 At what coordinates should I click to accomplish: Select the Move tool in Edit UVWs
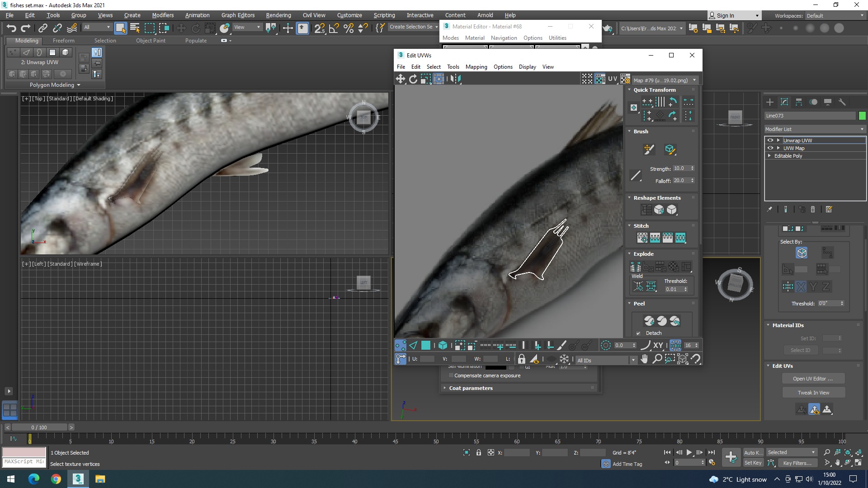[x=401, y=79]
